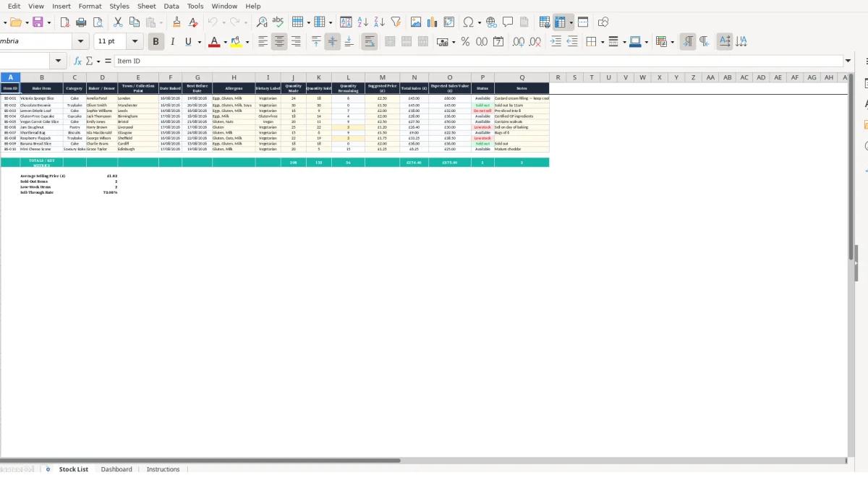Open Draw Functions shapes
Screen dimensions: 868x488
[x=603, y=22]
